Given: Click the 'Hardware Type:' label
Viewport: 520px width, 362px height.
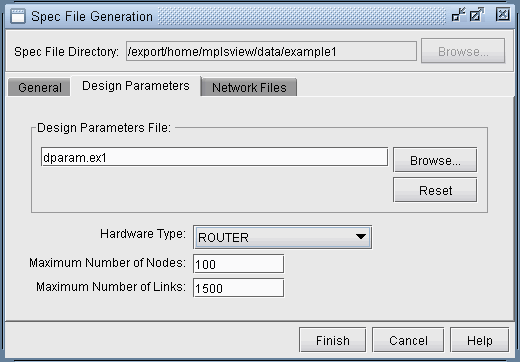Looking at the screenshot, I should (x=143, y=234).
